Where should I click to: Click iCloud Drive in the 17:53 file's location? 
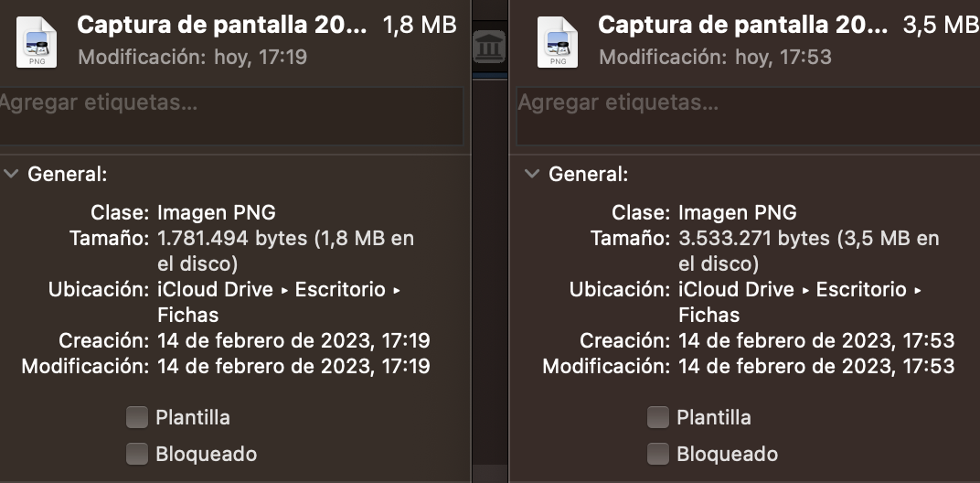736,290
